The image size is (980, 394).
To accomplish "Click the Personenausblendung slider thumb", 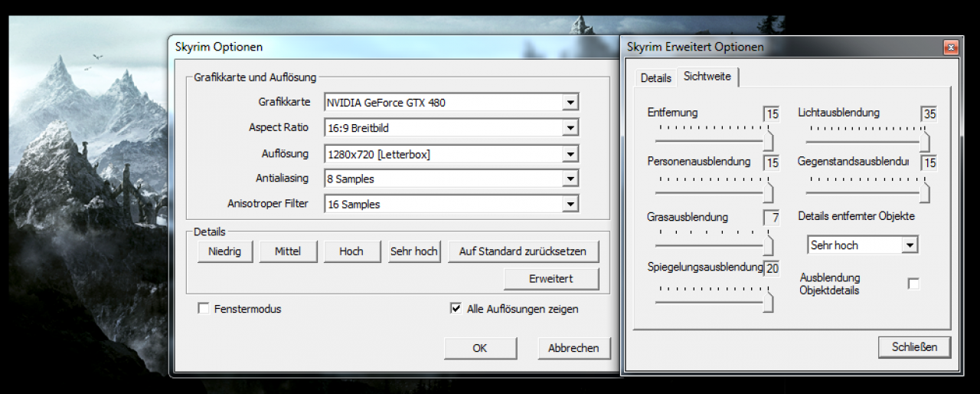I will tap(769, 192).
